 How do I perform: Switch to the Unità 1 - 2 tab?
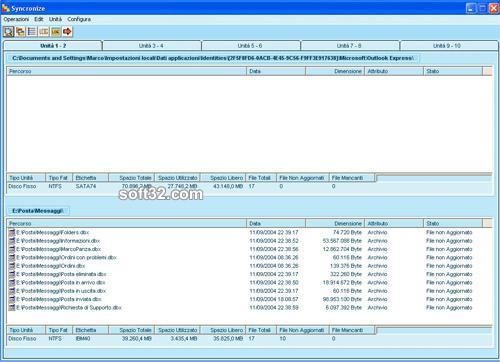coord(53,46)
